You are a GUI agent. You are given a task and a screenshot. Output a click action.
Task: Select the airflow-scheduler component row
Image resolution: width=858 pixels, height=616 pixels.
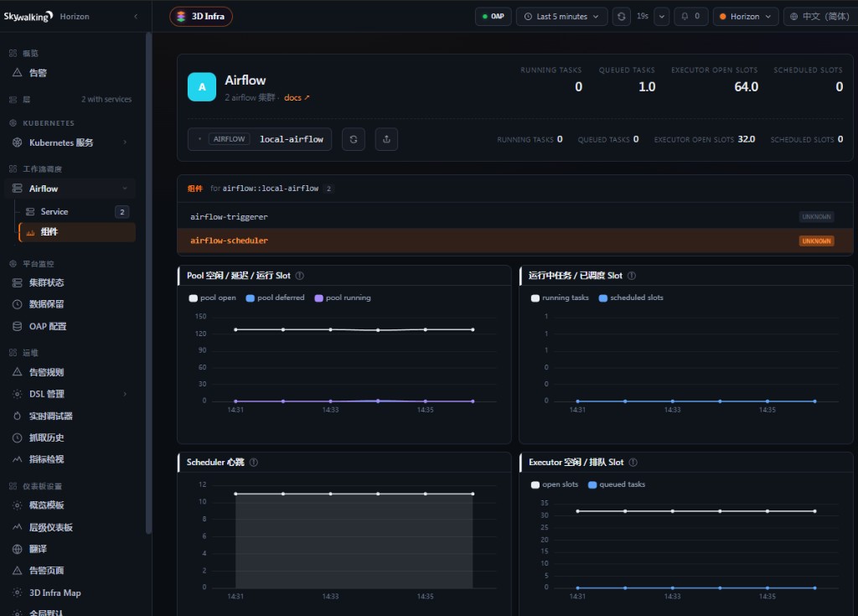tap(515, 241)
